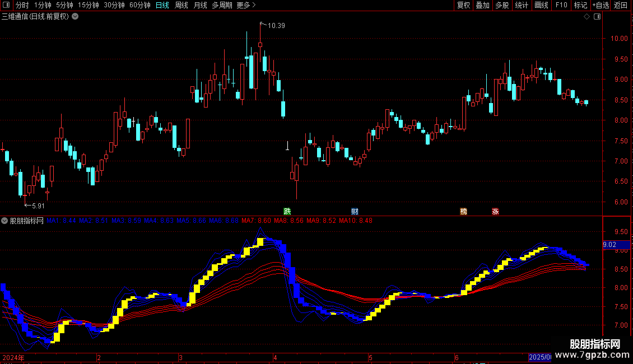The width and height of the screenshot is (633, 364).
Task: Click the diamond icon at chart top-right
Action: click(587, 17)
